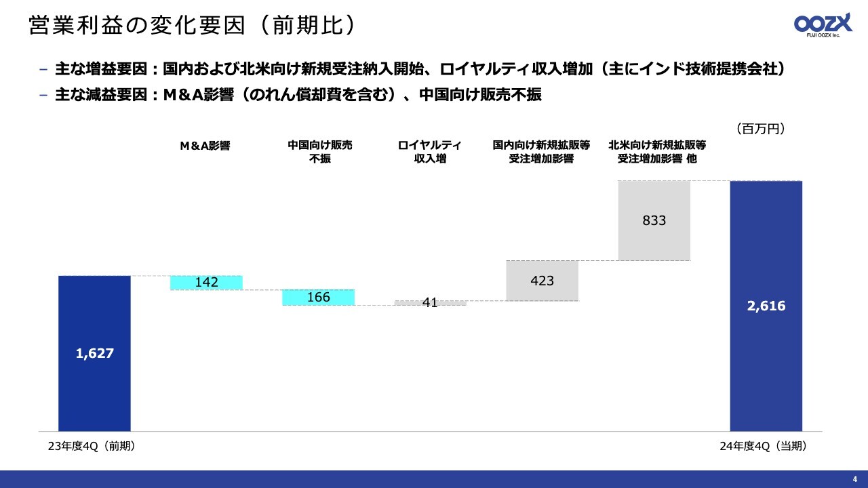
Task: Select the 国内向け新規拡販等 受注増加影響 header
Action: 541,152
